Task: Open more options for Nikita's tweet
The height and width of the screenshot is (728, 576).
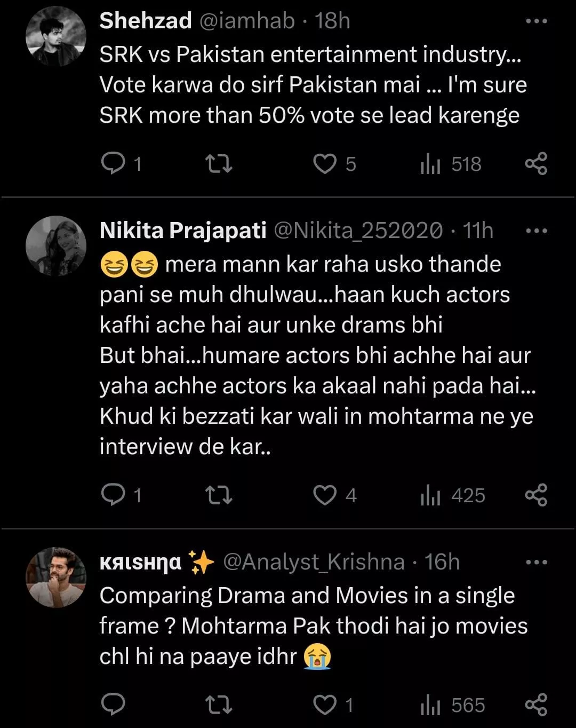Action: coord(536,231)
